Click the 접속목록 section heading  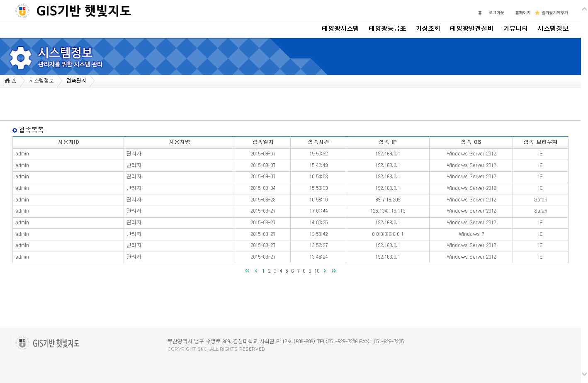[x=31, y=130]
